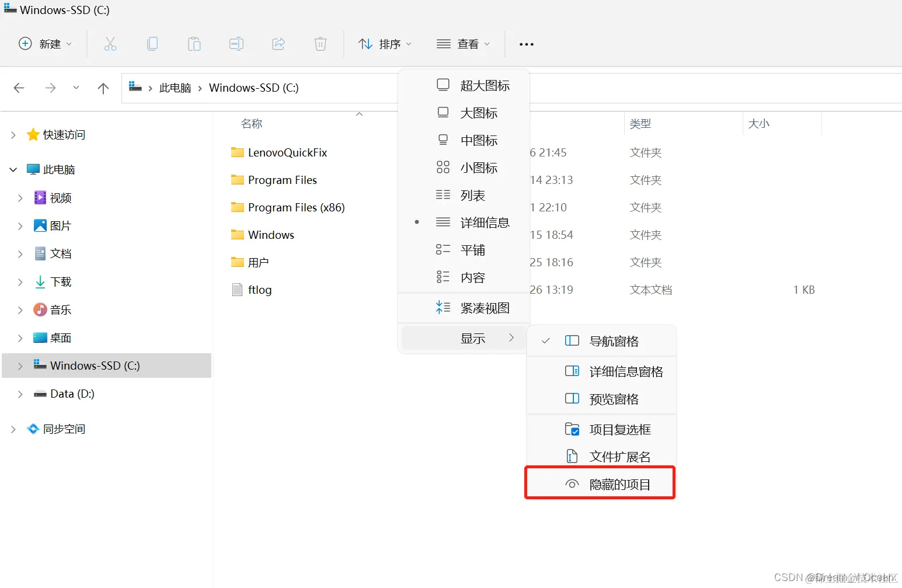This screenshot has width=902, height=588.
Task: Select 详细信息 view from the View menu
Action: coord(485,222)
